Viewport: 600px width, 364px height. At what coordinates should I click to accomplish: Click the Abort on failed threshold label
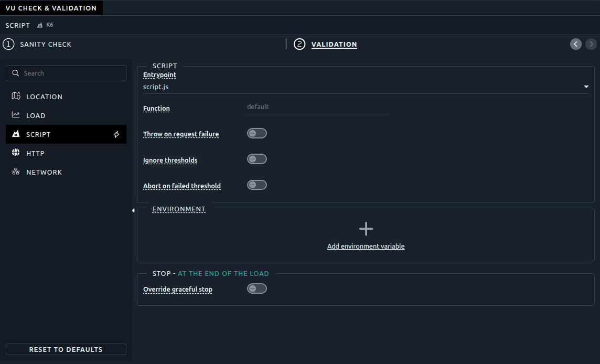click(x=182, y=186)
